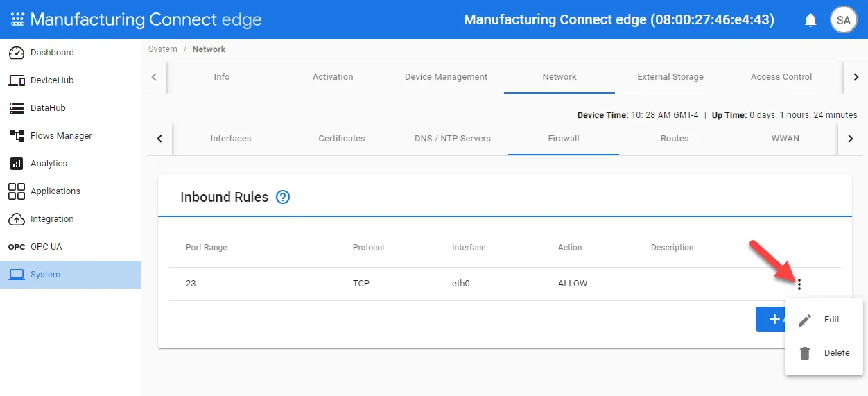Open DeviceHub from sidebar
868x396 pixels.
click(x=70, y=80)
